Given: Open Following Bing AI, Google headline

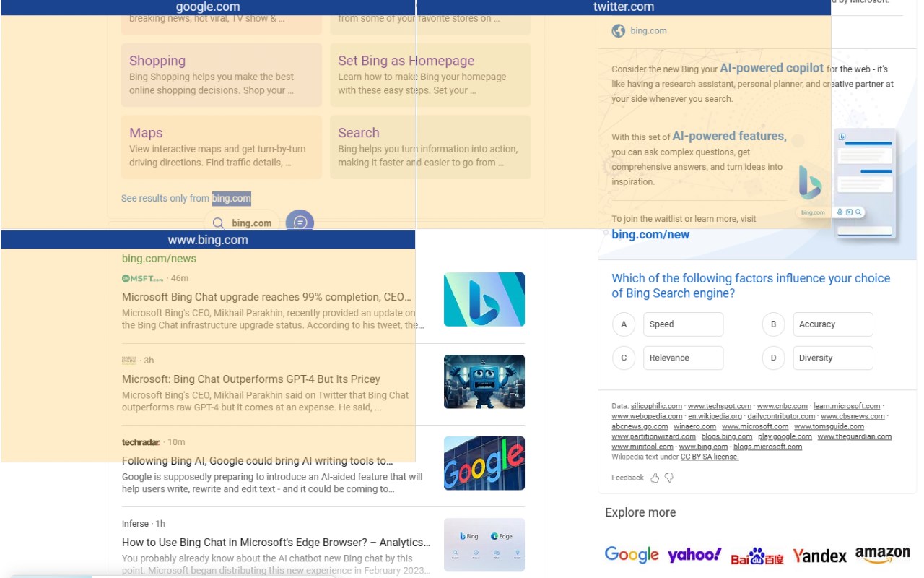Looking at the screenshot, I should [258, 461].
